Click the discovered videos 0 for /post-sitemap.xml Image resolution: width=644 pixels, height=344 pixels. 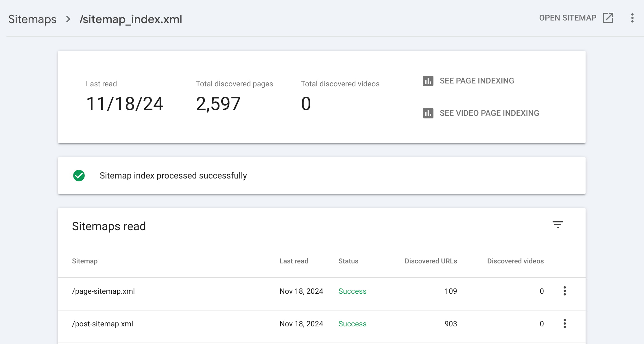[542, 324]
